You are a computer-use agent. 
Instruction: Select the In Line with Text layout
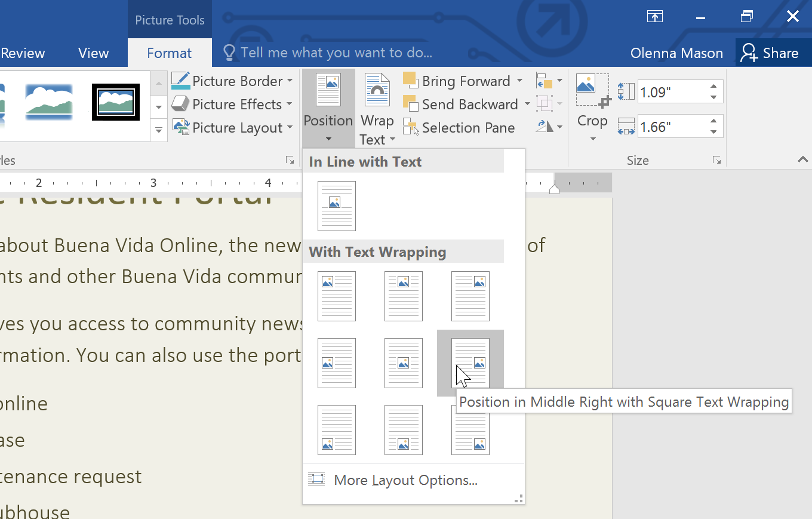(x=337, y=206)
